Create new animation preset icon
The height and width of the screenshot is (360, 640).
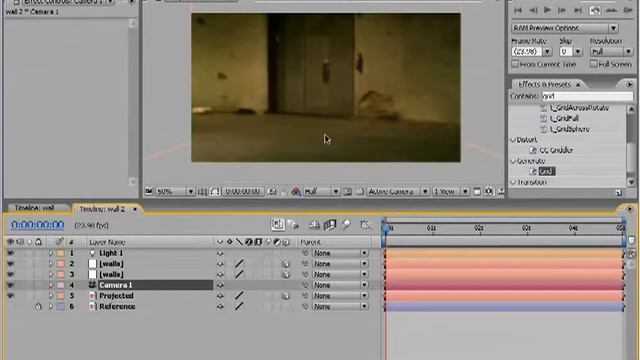coord(619,192)
